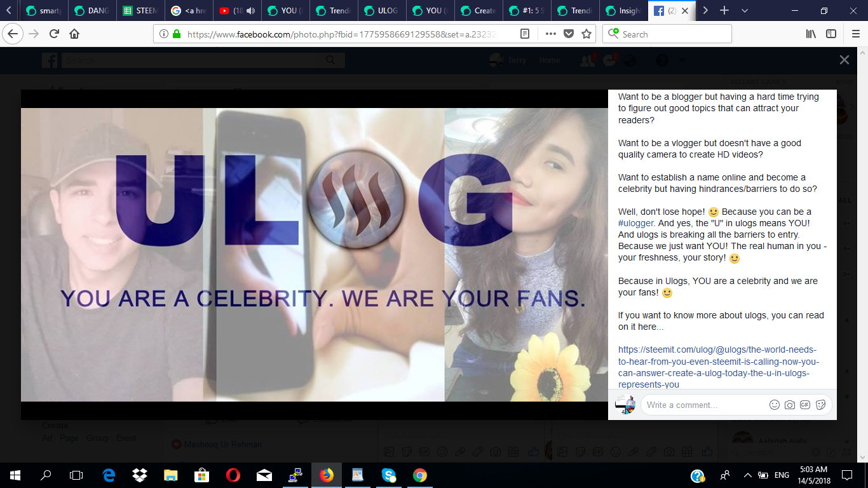Open Windows Start menu
This screenshot has width=868, height=488.
click(15, 475)
